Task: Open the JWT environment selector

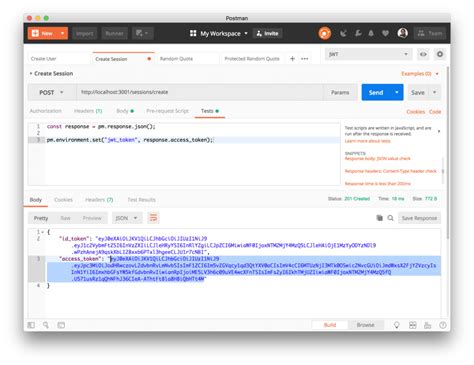Action: [x=368, y=54]
